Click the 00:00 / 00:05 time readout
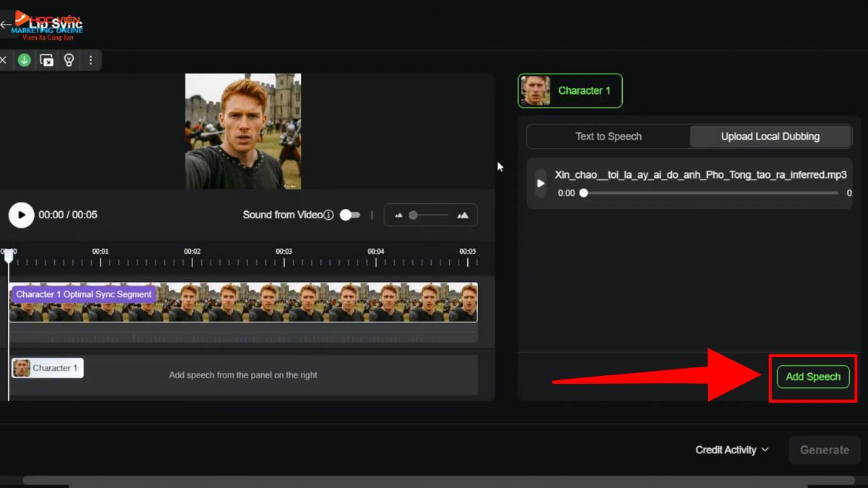This screenshot has height=488, width=868. 68,215
